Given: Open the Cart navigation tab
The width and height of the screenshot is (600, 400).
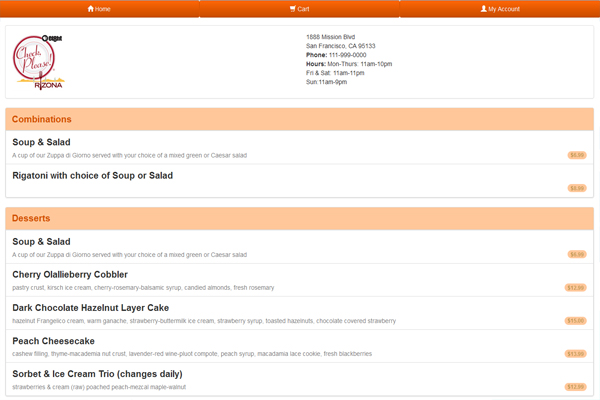Looking at the screenshot, I should pos(300,8).
